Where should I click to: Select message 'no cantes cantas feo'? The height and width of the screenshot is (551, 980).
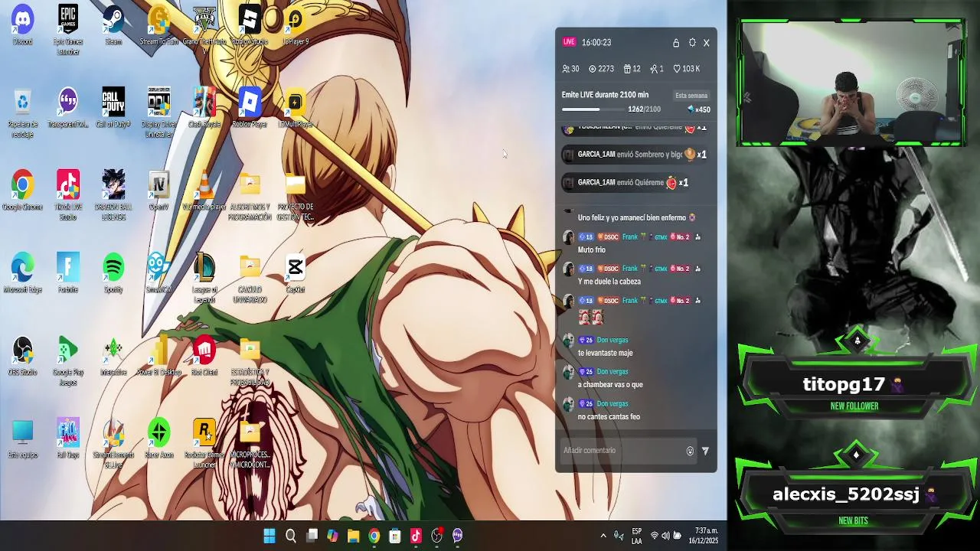pyautogui.click(x=609, y=417)
